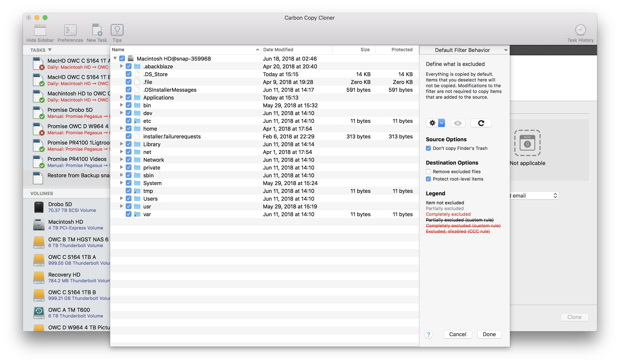This screenshot has width=620, height=364.
Task: Select the sbin folder row
Action: (265, 175)
